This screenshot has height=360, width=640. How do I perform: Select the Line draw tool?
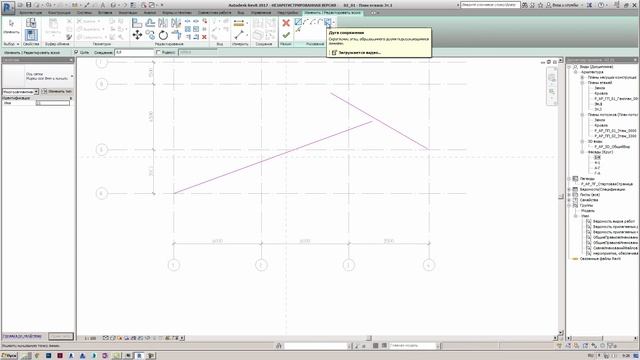pos(298,22)
